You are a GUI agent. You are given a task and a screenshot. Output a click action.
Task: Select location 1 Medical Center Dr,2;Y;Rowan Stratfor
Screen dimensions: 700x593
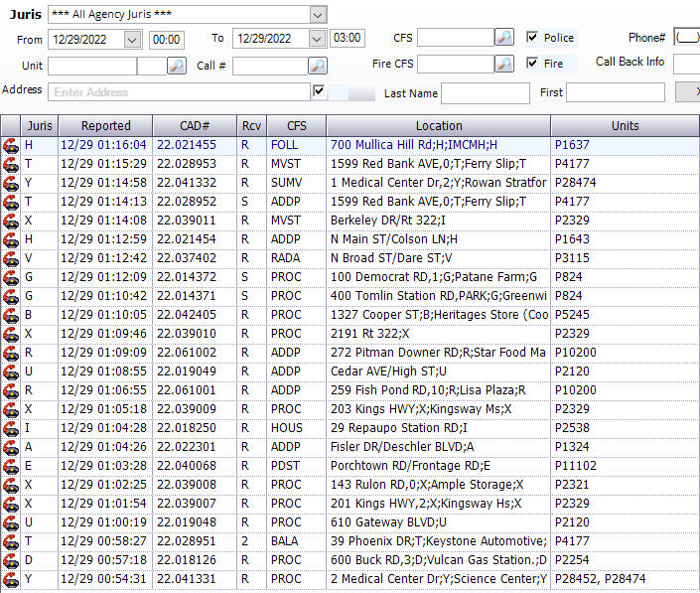438,183
